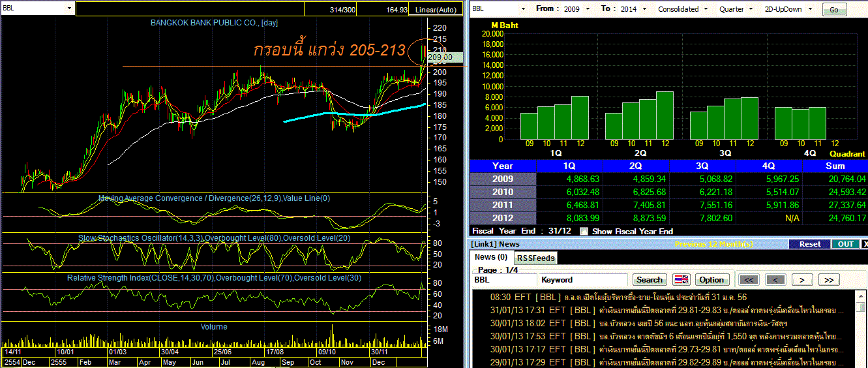Click the BANGKOK BANK PUBLIC CO., [day] title

214,22
